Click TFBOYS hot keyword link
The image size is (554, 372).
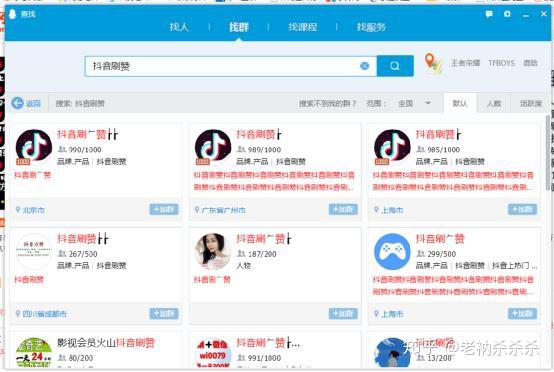502,63
